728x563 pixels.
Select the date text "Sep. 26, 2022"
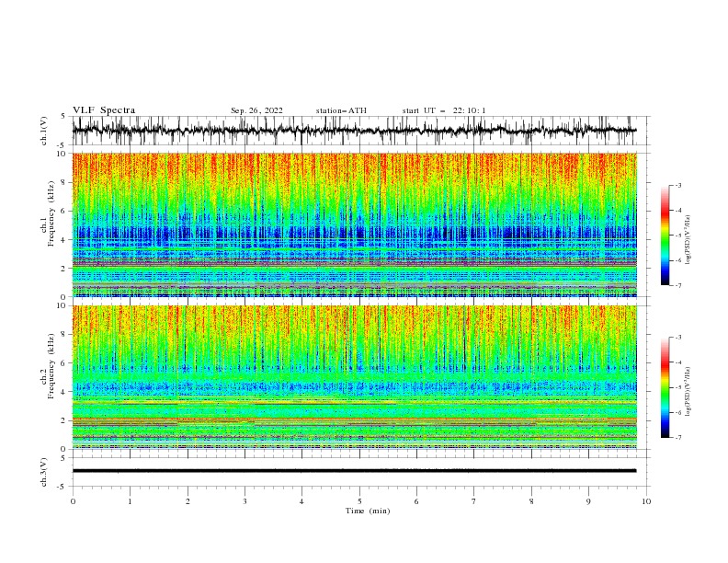point(256,110)
